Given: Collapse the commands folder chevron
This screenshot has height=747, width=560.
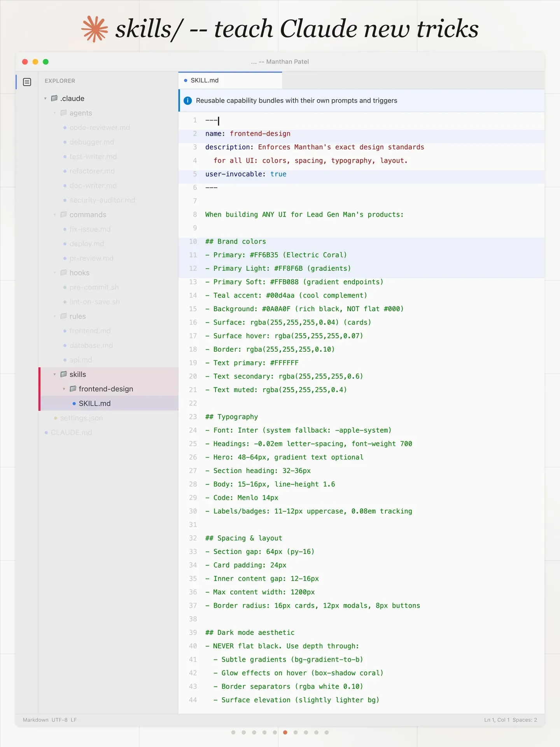Looking at the screenshot, I should click(x=55, y=215).
